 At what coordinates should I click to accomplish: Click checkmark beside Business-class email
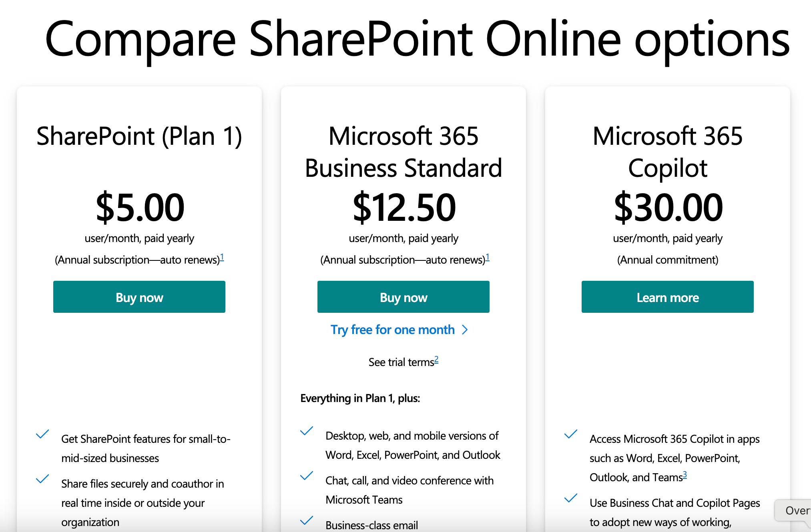tap(307, 520)
